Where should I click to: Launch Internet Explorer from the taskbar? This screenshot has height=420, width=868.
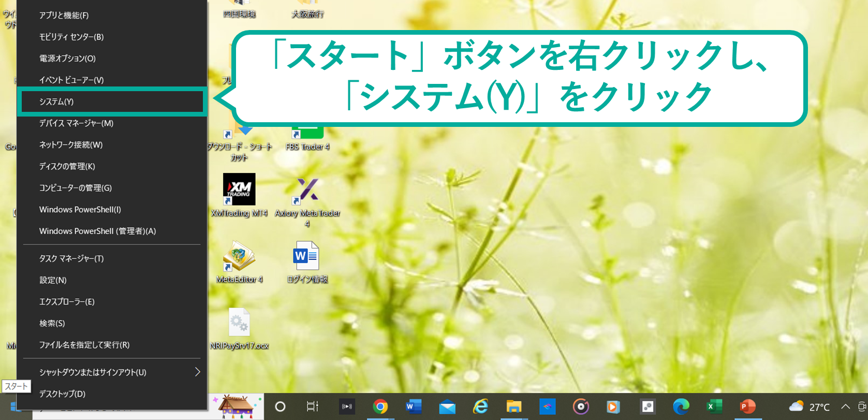point(481,407)
